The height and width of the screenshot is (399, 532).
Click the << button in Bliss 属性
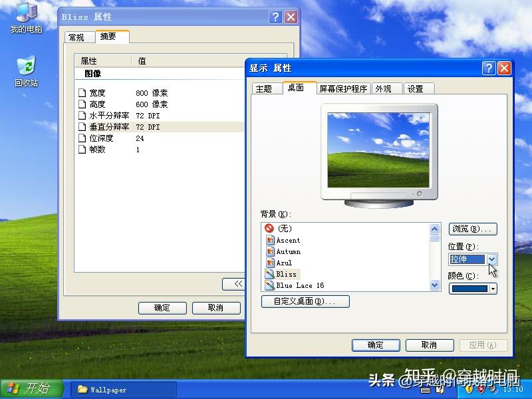tap(234, 284)
